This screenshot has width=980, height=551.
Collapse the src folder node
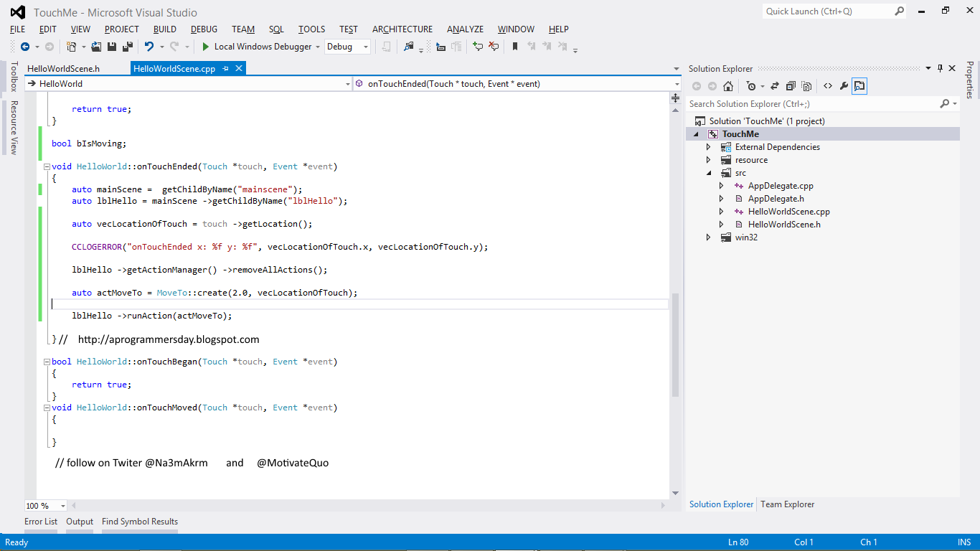pos(709,173)
